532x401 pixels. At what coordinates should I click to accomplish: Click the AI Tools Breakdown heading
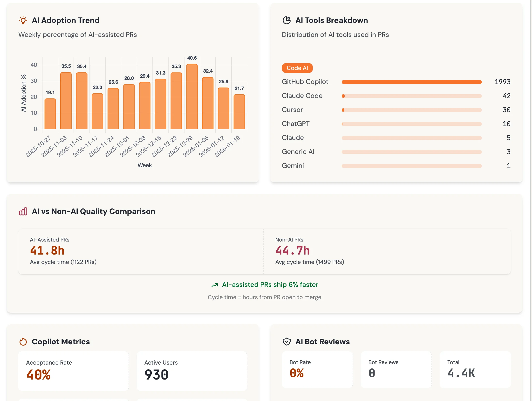click(332, 20)
